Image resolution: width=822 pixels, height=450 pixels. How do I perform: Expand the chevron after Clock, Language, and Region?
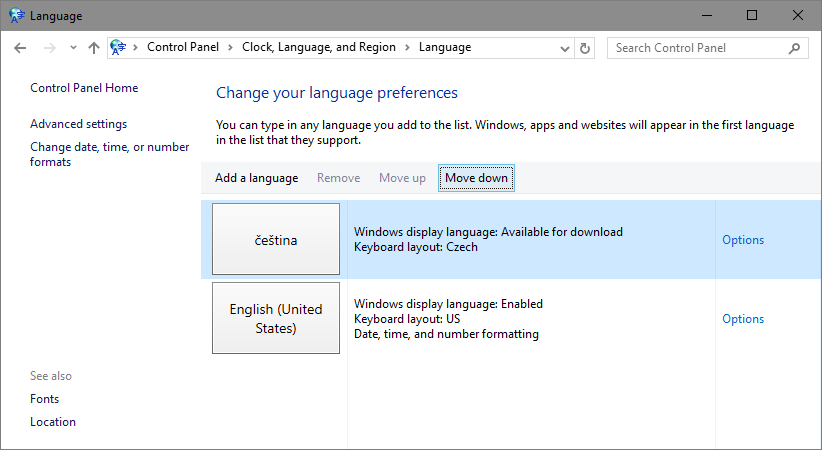pyautogui.click(x=407, y=48)
